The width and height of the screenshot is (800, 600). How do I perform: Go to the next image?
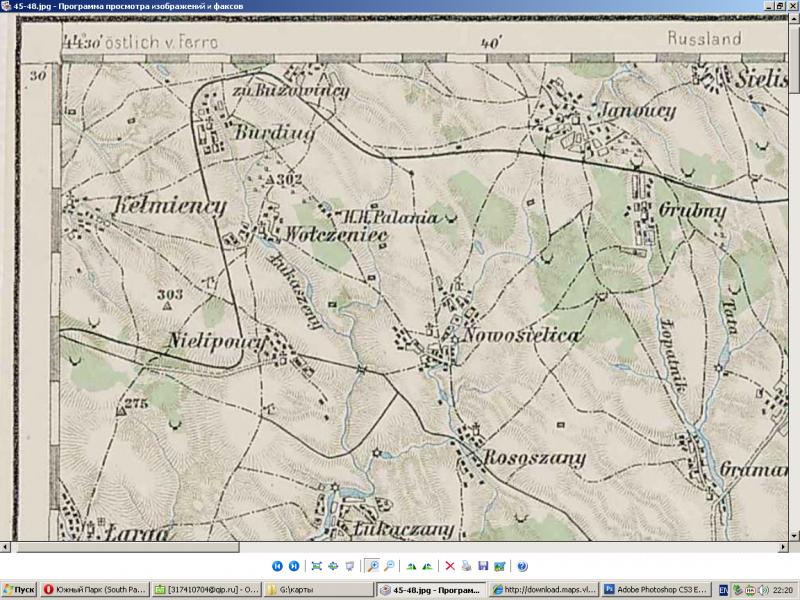pyautogui.click(x=293, y=567)
